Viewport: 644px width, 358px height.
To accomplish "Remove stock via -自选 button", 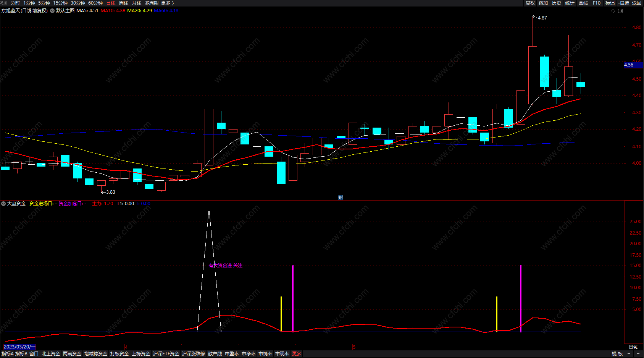I will click(624, 3).
